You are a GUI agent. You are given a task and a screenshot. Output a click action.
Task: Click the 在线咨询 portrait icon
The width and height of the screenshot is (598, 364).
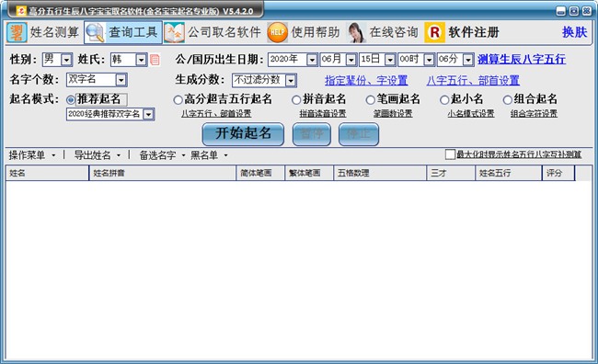pyautogui.click(x=356, y=32)
